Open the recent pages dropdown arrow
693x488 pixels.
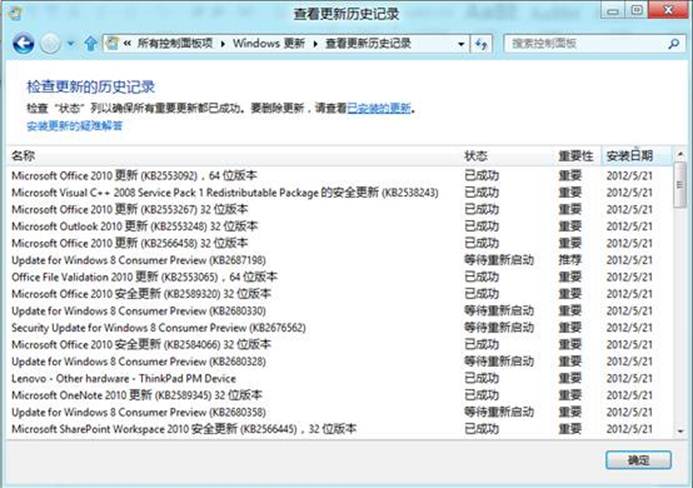[x=70, y=44]
